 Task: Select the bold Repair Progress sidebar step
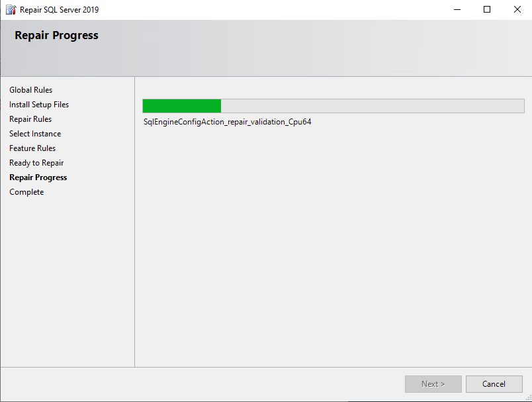(x=38, y=177)
